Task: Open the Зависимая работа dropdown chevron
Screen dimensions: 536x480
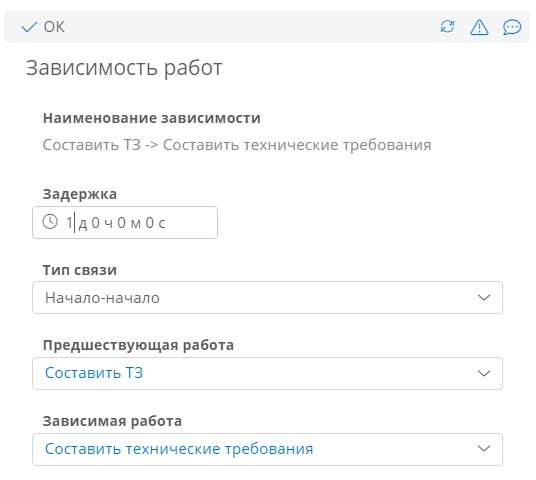Action: click(x=484, y=449)
